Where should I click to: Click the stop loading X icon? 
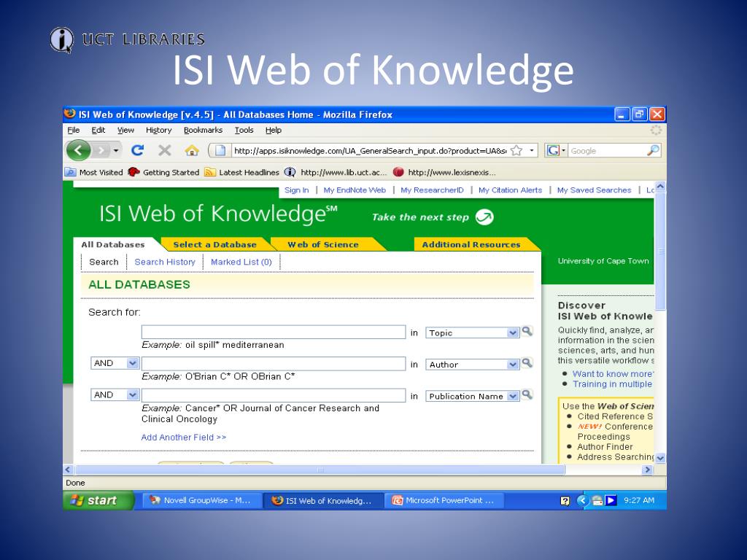pyautogui.click(x=165, y=150)
